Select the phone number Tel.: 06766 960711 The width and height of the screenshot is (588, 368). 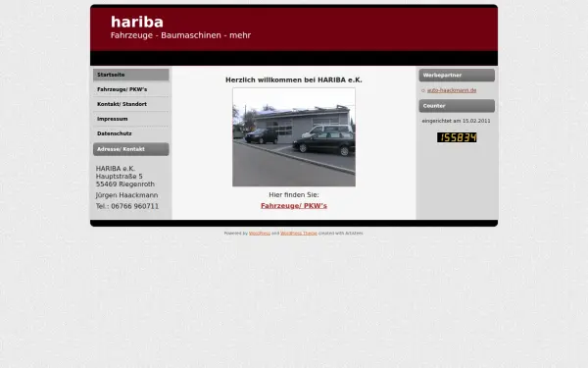pyautogui.click(x=127, y=206)
